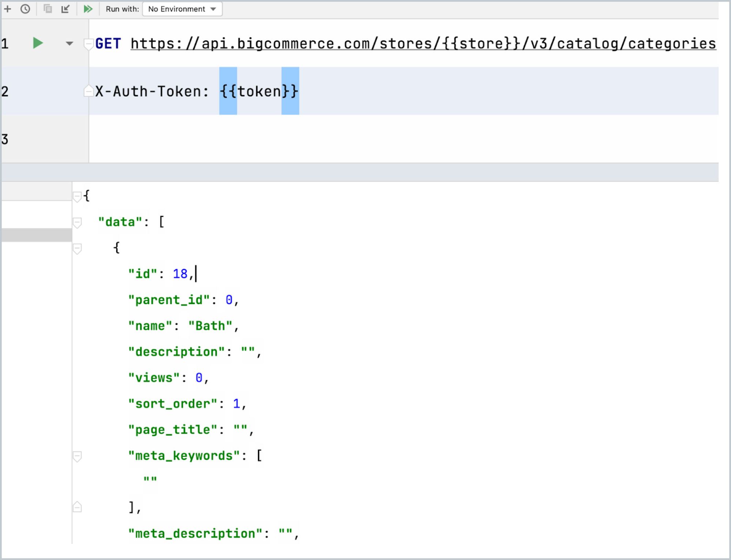
Task: Click the "meta_description" key
Action: [195, 534]
